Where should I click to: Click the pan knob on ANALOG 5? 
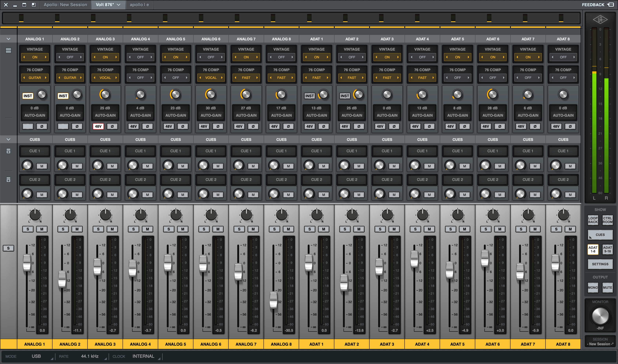coord(176,215)
